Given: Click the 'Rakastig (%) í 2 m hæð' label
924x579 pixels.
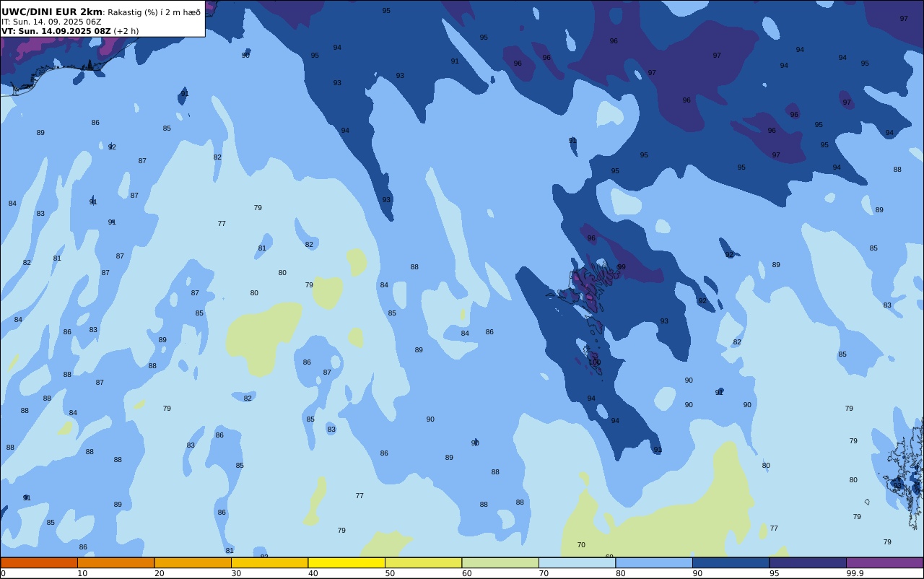Looking at the screenshot, I should 154,12.
